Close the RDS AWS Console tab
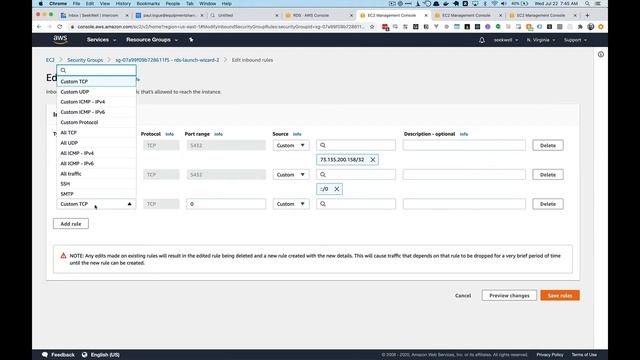 (x=351, y=15)
